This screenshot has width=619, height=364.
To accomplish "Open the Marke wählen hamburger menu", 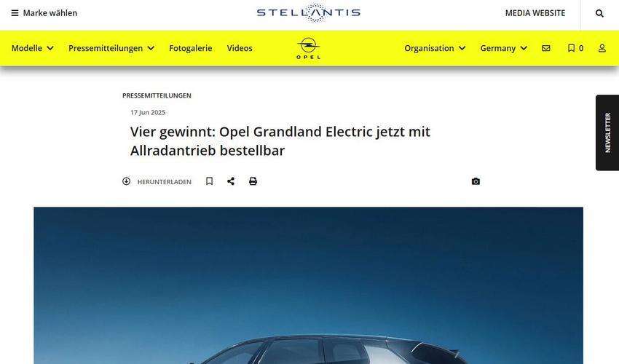I will 44,13.
